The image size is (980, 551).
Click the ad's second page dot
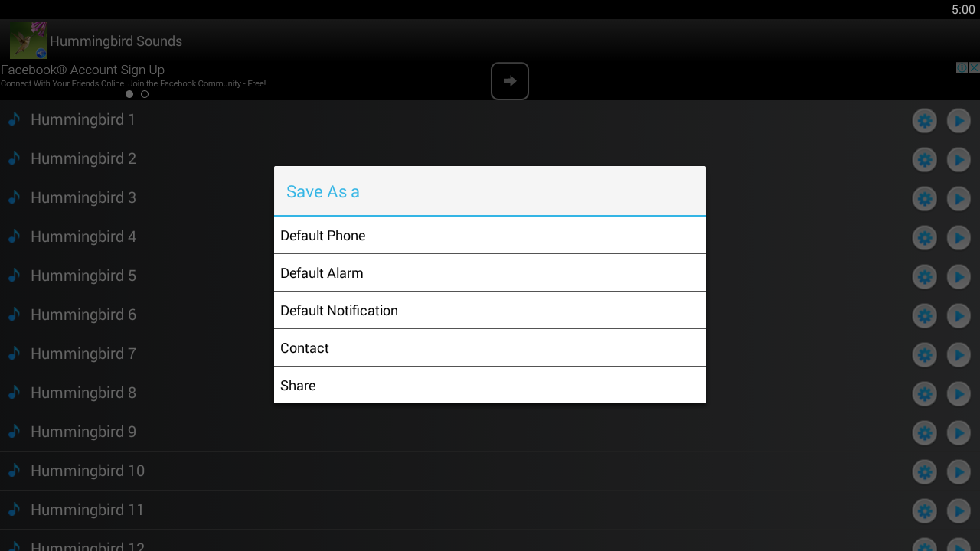(x=145, y=94)
